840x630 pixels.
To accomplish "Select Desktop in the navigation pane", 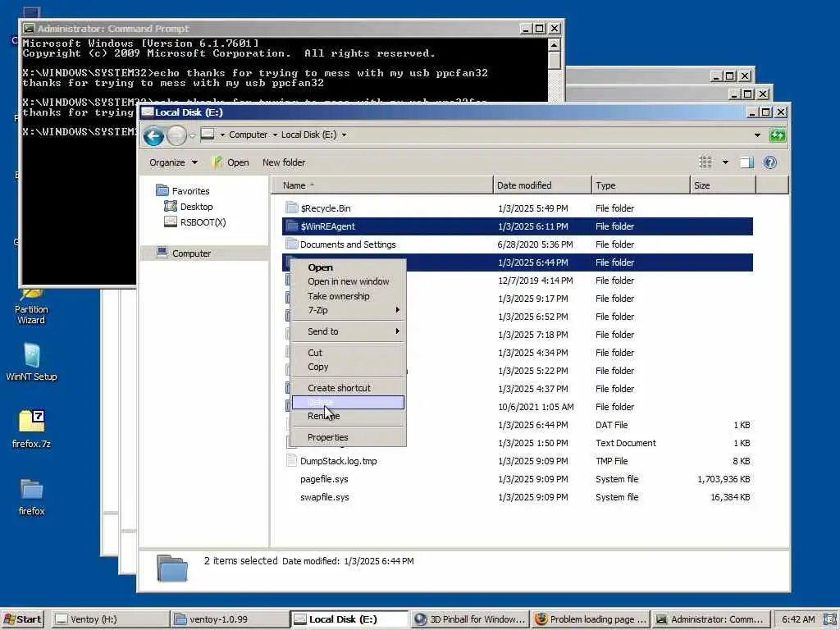I will [x=189, y=206].
